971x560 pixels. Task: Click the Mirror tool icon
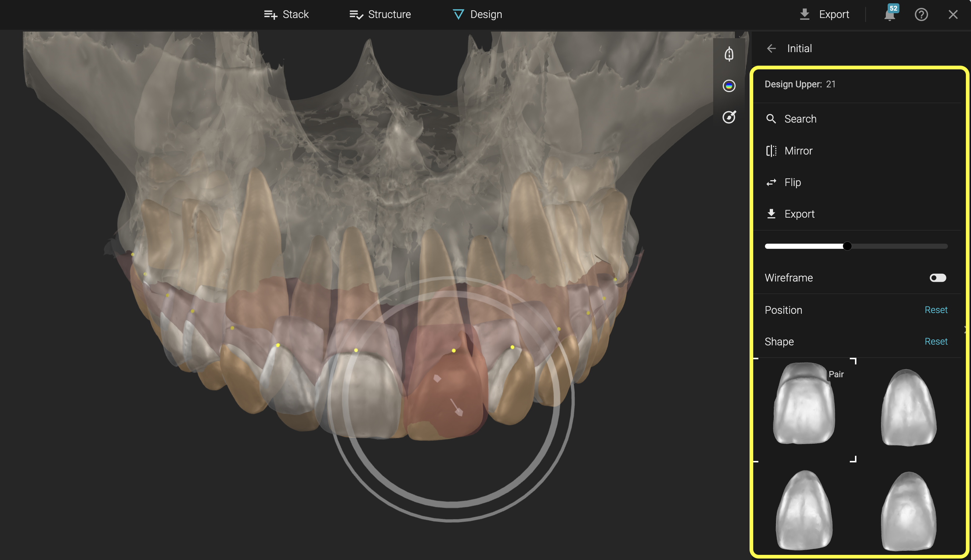(x=771, y=151)
